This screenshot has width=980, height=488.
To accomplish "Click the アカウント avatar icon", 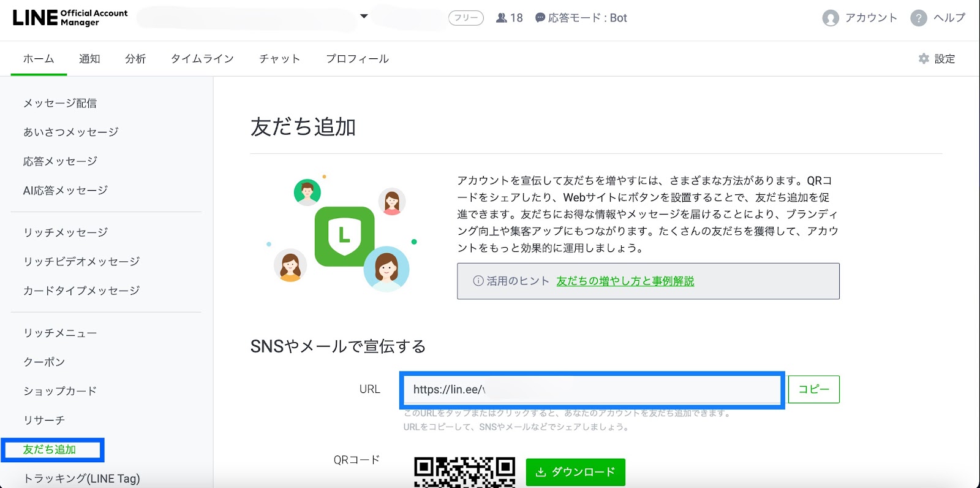I will click(831, 18).
